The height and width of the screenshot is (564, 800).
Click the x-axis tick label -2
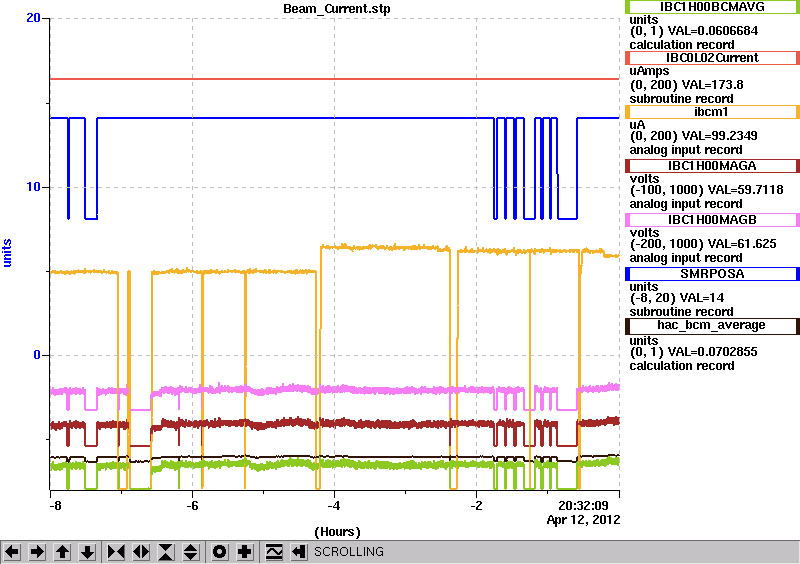476,506
